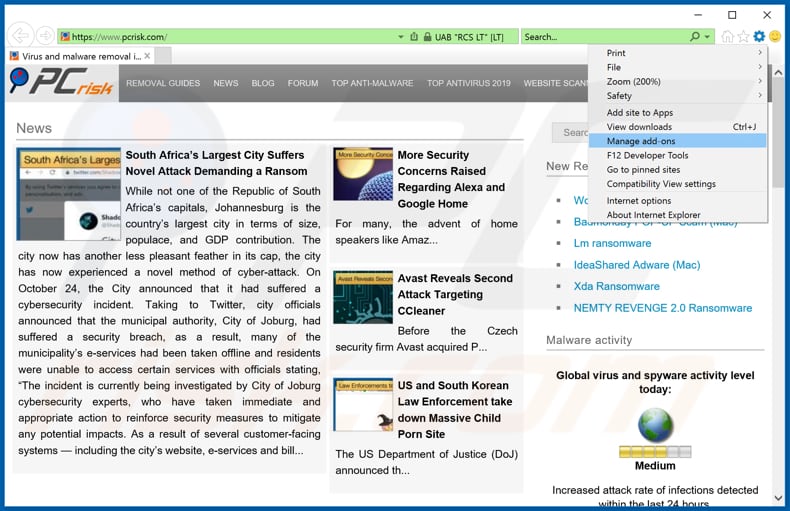This screenshot has width=790, height=511.
Task: Open the Tools gear icon
Action: 759,37
